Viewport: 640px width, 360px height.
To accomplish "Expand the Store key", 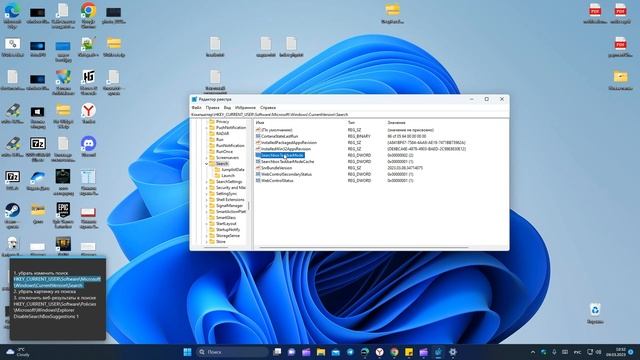I will pos(207,242).
